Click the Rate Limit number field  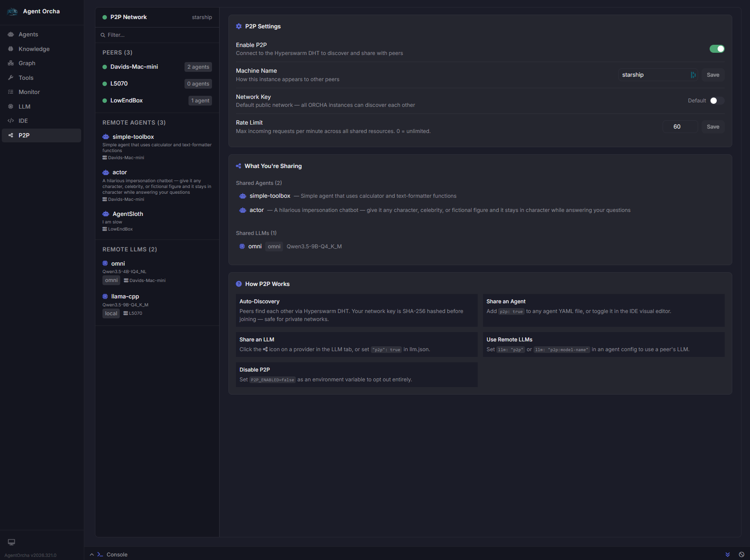point(679,127)
